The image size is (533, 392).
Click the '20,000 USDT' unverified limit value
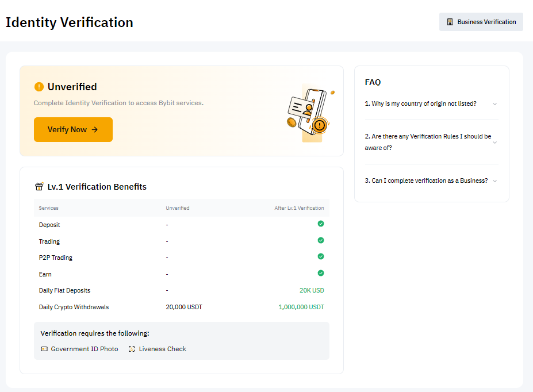click(x=184, y=307)
